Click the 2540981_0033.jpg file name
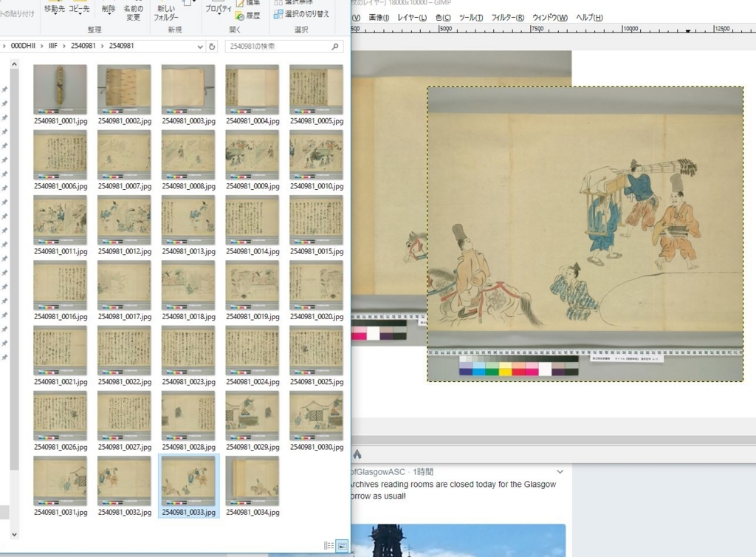Image resolution: width=756 pixels, height=557 pixels. tap(188, 512)
